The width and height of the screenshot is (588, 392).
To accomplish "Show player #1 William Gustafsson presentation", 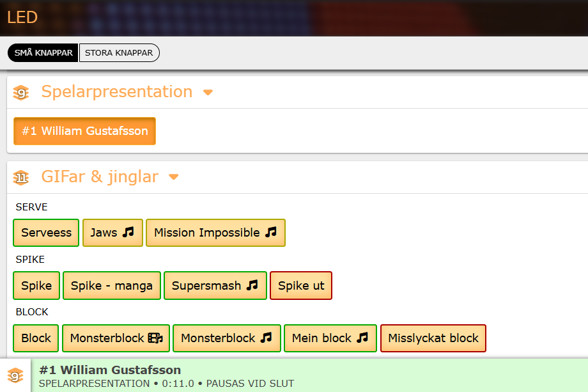I will pyautogui.click(x=84, y=131).
